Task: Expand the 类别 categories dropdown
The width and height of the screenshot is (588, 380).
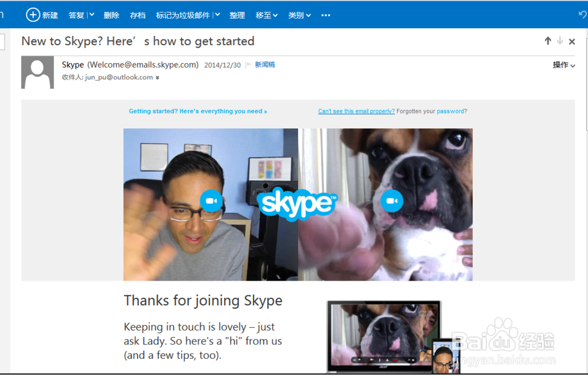Action: pyautogui.click(x=299, y=15)
